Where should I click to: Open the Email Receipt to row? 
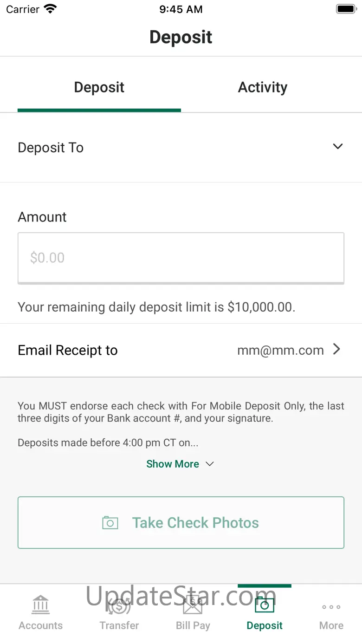(x=68, y=350)
